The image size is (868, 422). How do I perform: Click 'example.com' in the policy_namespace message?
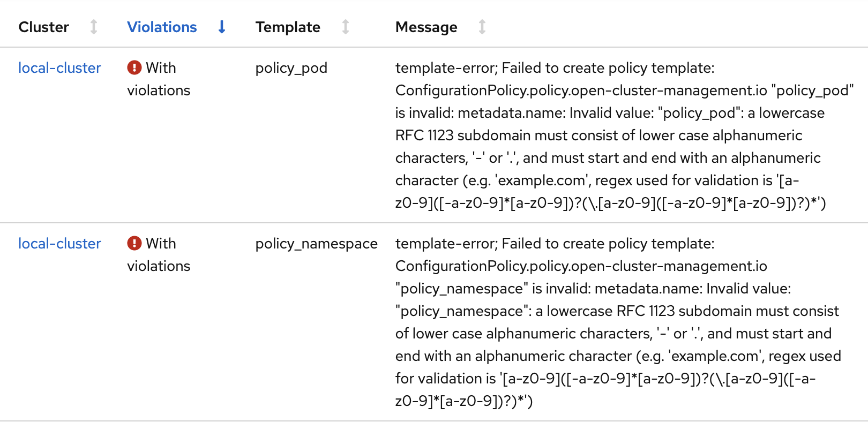[715, 356]
